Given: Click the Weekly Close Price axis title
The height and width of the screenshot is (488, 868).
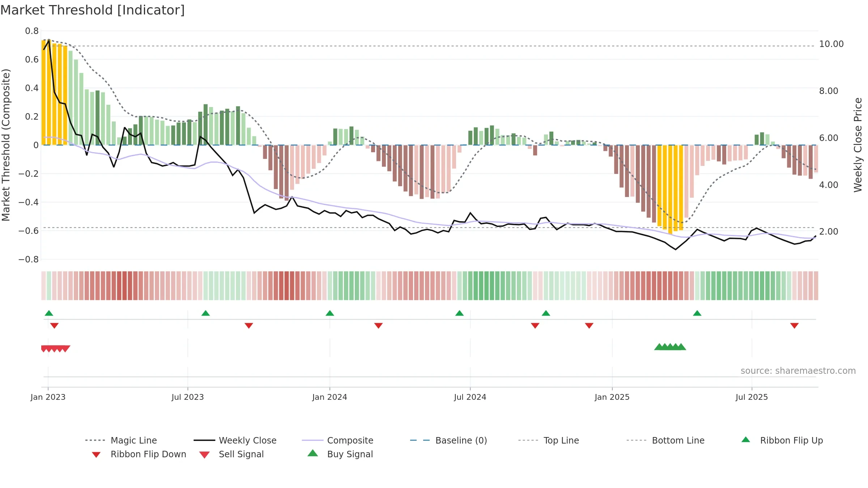Looking at the screenshot, I should [858, 145].
